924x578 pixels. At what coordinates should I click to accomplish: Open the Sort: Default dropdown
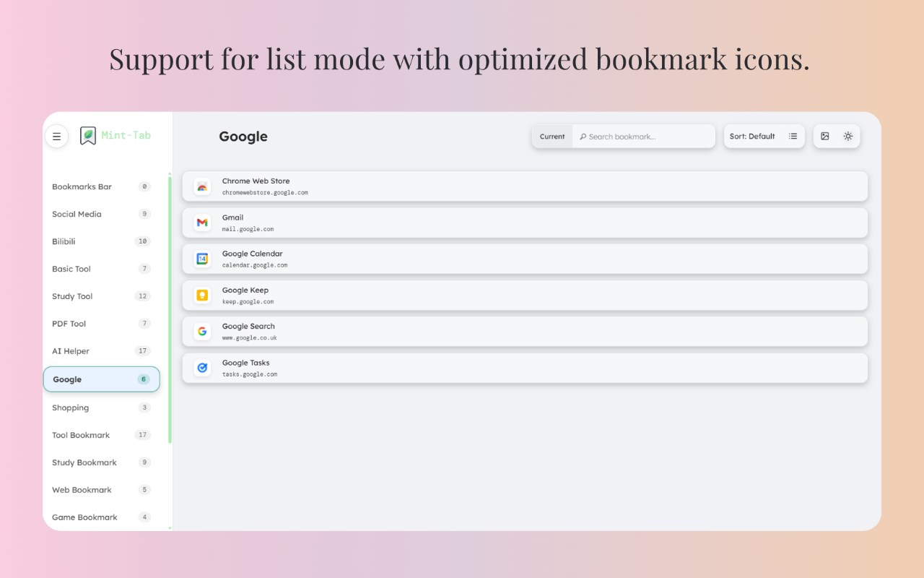pos(752,136)
